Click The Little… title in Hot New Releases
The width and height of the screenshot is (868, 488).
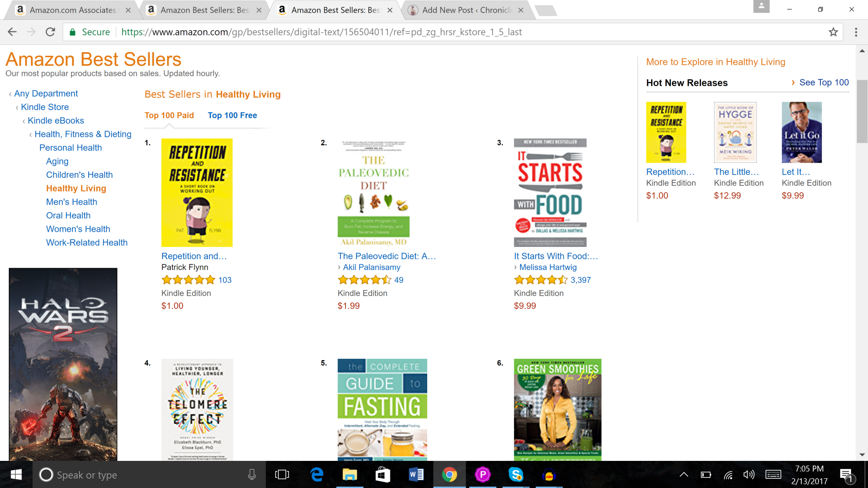click(737, 172)
